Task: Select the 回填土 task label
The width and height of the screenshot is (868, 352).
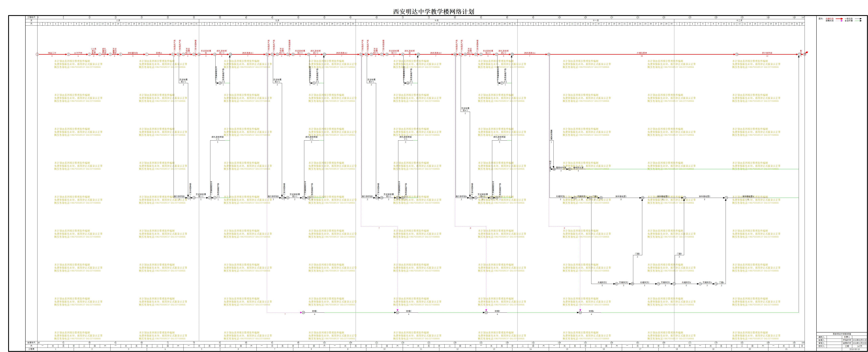Action: pyautogui.click(x=159, y=53)
